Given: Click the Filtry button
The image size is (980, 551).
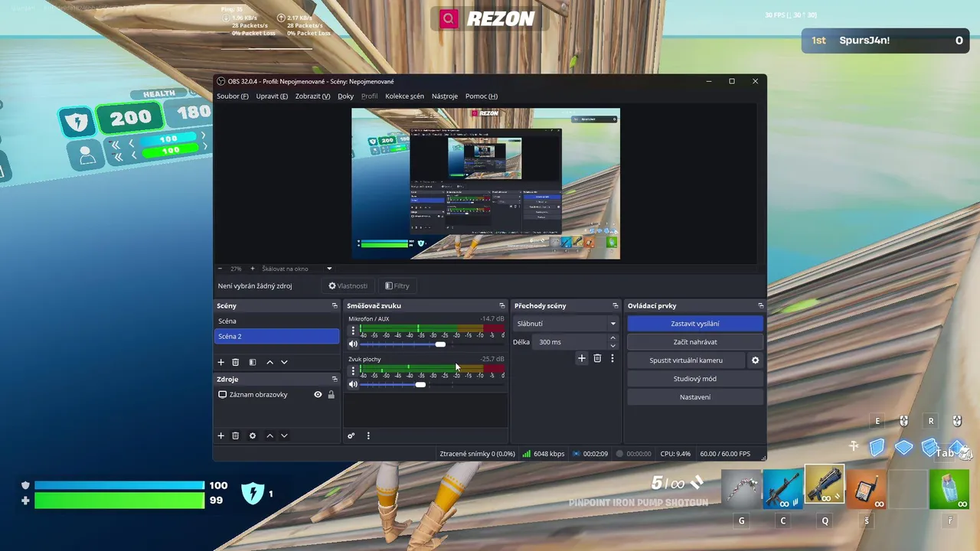Looking at the screenshot, I should [397, 286].
